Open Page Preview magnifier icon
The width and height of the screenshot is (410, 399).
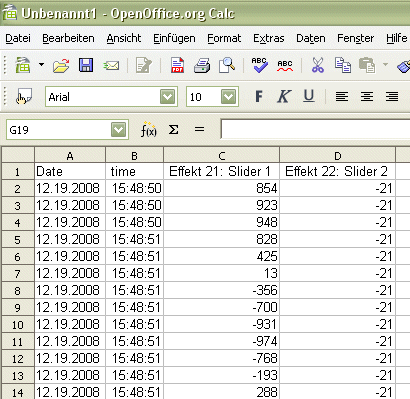(227, 65)
